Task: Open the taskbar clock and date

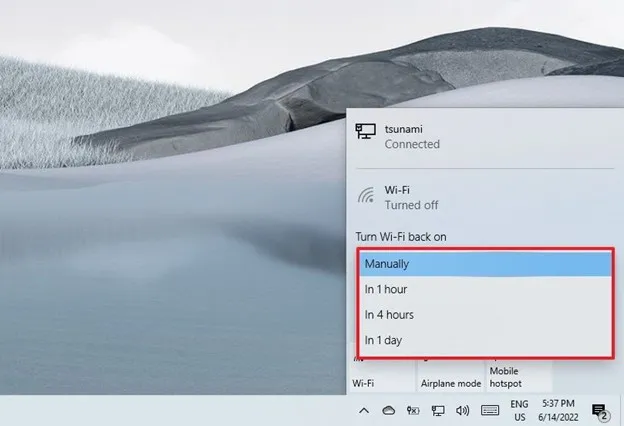Action: click(x=559, y=410)
